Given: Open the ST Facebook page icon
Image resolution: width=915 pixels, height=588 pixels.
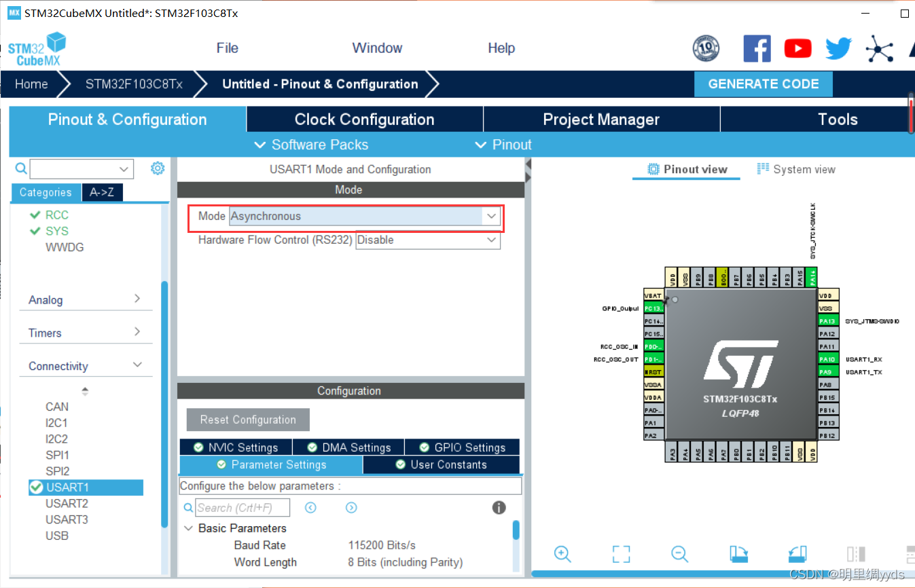Looking at the screenshot, I should [x=757, y=48].
